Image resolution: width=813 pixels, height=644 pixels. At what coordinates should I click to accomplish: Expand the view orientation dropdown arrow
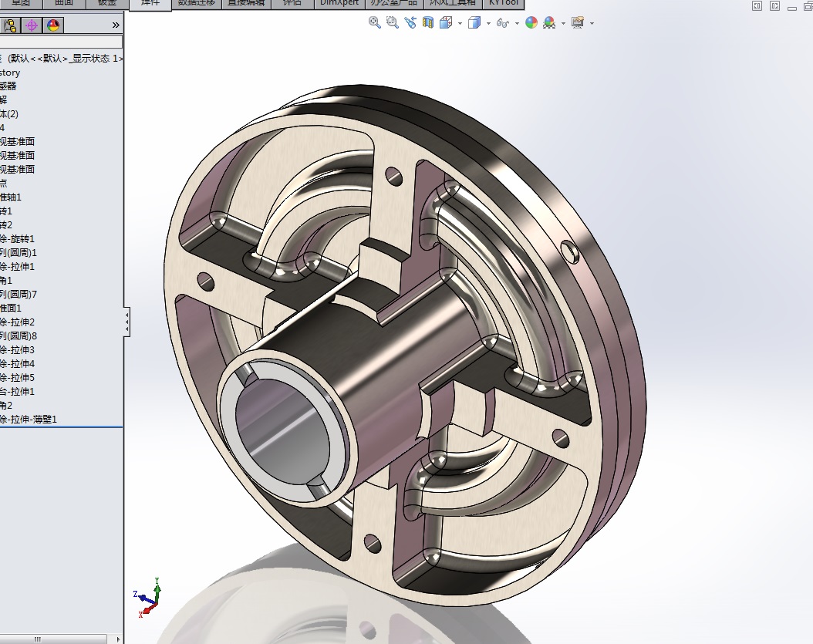pyautogui.click(x=460, y=23)
